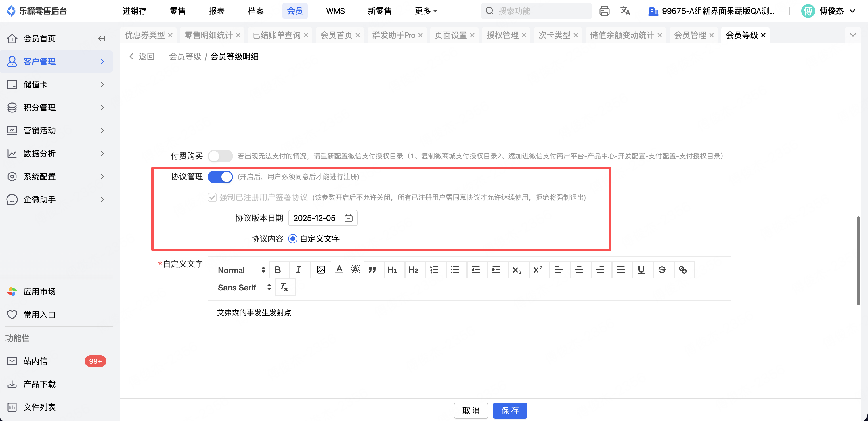Open the Normal heading size dropdown
This screenshot has height=421, width=868.
coord(241,270)
